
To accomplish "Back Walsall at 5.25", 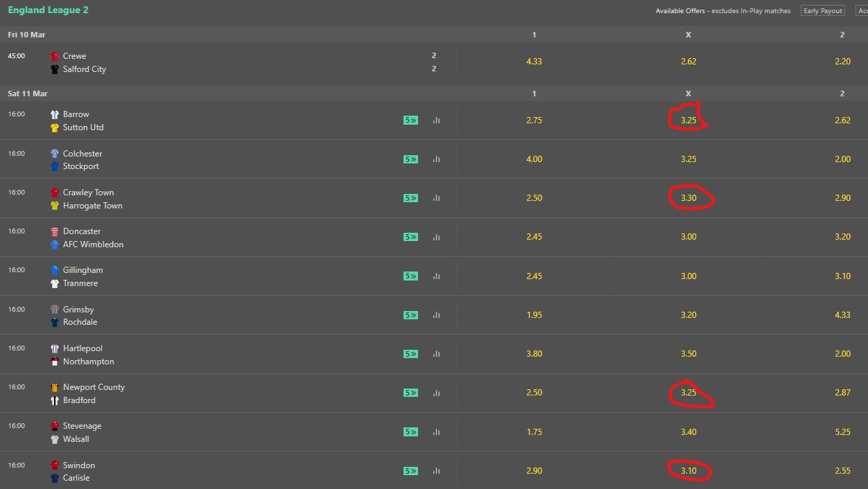I will 842,432.
